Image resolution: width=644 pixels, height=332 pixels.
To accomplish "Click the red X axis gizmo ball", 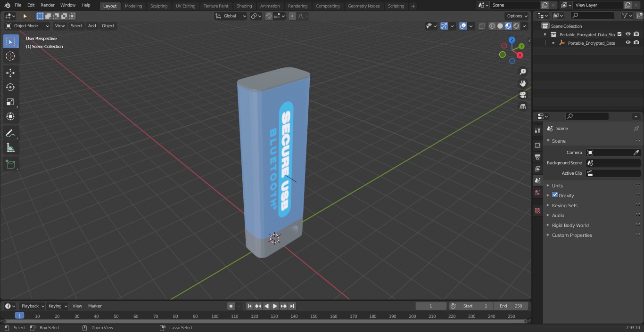I will [520, 55].
